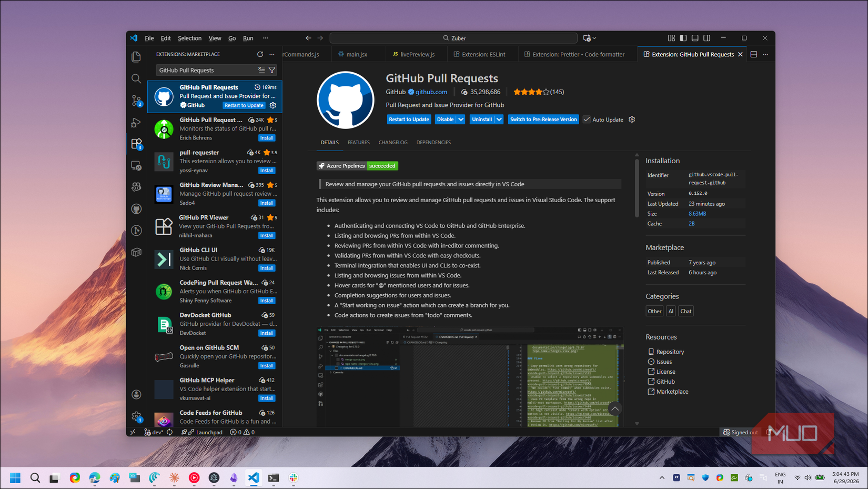Switch to the CHANGELOG tab
Image resolution: width=868 pixels, height=489 pixels.
click(x=393, y=143)
